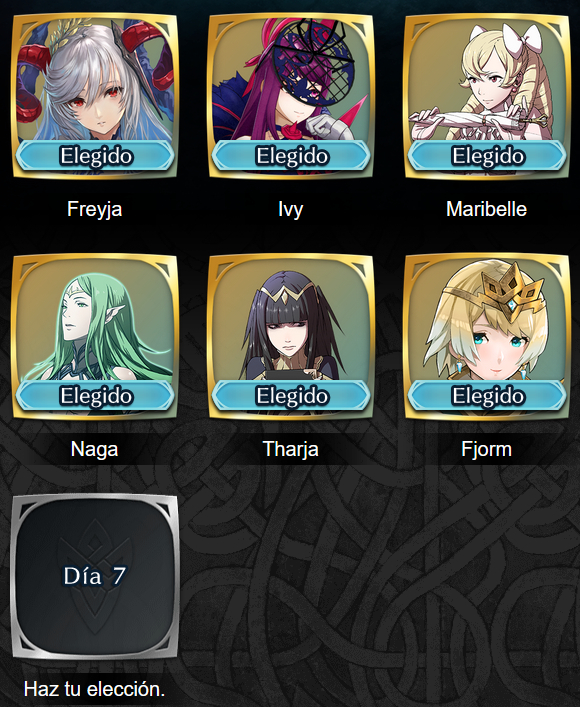Click the Elegido badge under Tharja

[x=291, y=395]
